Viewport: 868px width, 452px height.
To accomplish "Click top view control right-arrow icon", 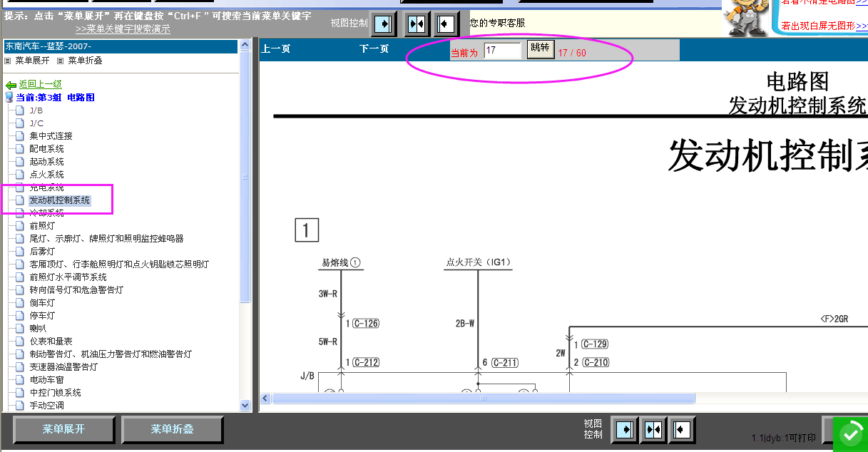I will (x=384, y=24).
